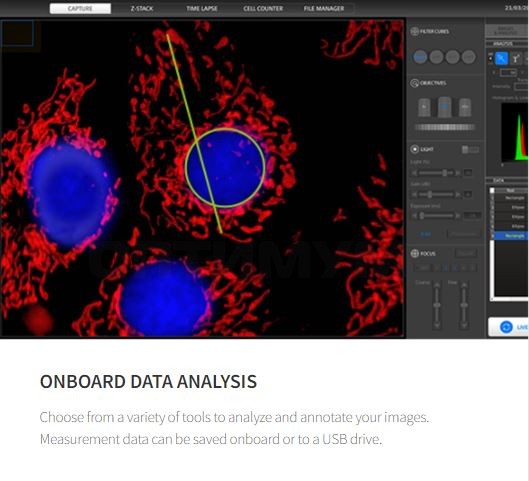Select the highlighted Rectangle row in data list
The height and width of the screenshot is (481, 529).
(511, 236)
